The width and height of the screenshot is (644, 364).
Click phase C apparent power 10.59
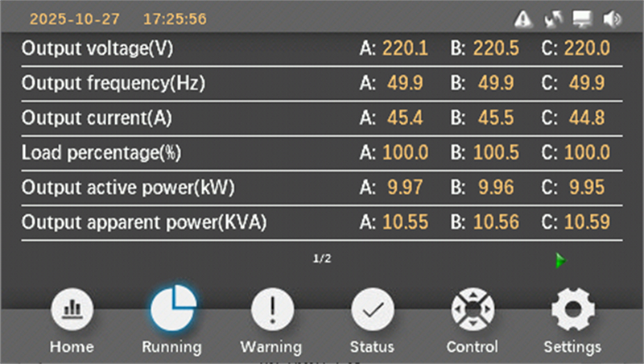(x=587, y=222)
